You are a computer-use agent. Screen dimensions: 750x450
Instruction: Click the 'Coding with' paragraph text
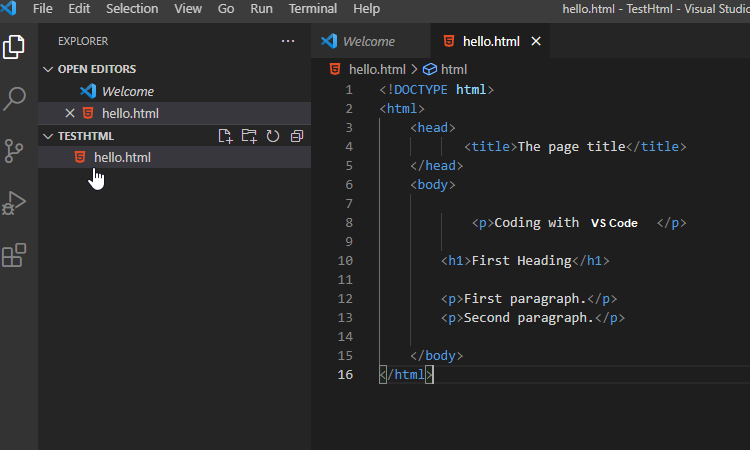click(536, 223)
